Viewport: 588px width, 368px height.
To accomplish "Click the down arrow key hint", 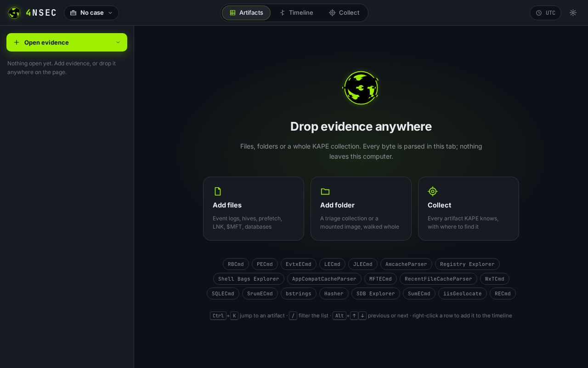I will click(x=362, y=316).
